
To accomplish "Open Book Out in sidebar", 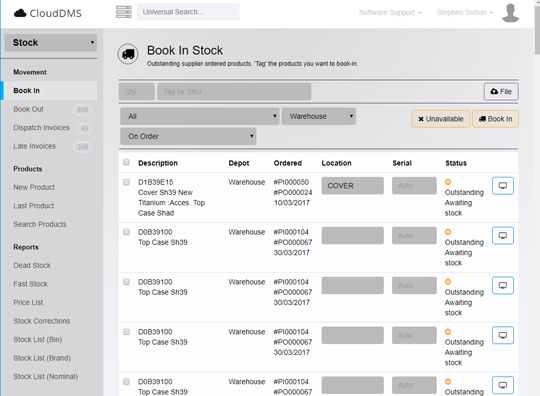I will tap(29, 109).
